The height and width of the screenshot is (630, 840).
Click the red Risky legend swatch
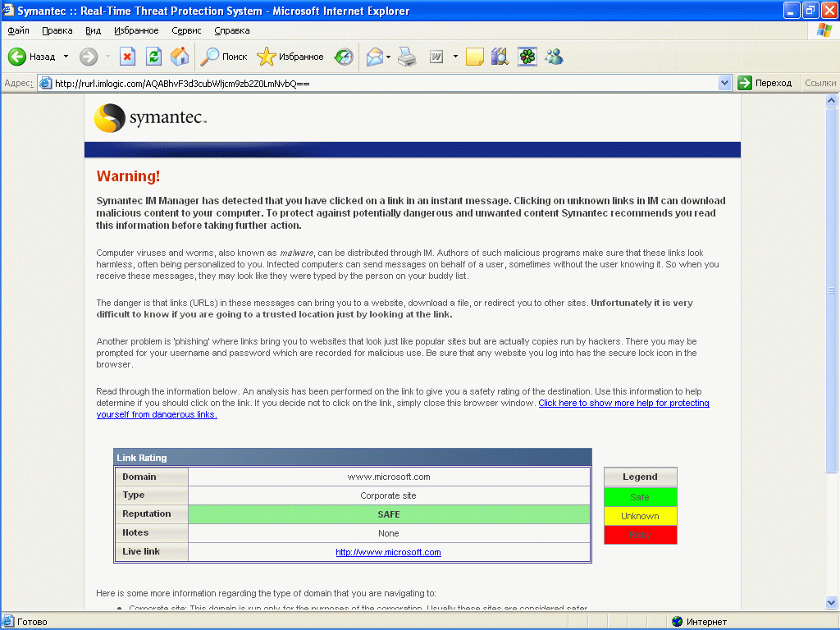[640, 535]
